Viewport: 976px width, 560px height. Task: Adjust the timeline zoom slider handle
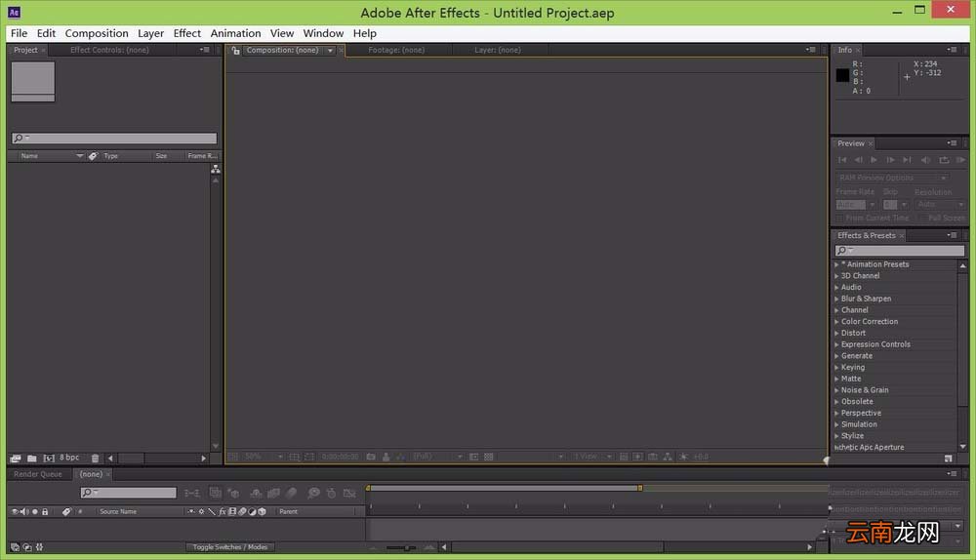click(406, 547)
